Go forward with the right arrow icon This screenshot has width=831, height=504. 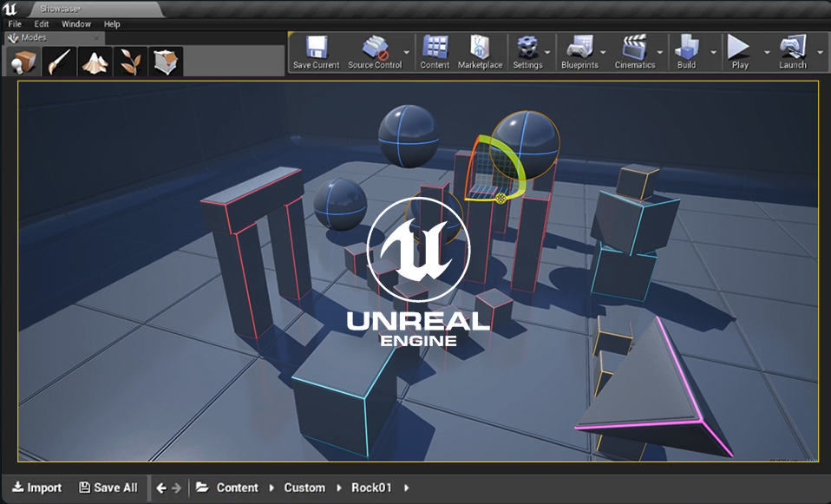click(176, 488)
